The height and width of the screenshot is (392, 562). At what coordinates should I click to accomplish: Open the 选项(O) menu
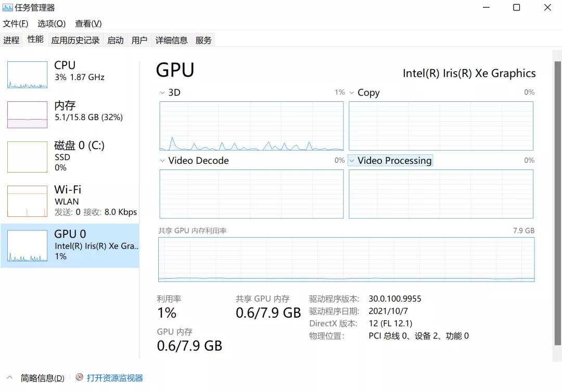click(x=52, y=23)
